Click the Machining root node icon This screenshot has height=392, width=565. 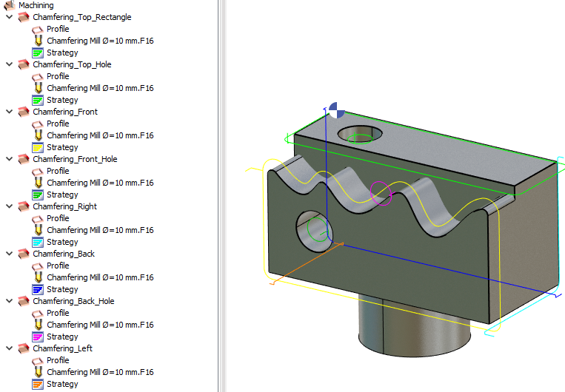pyautogui.click(x=10, y=5)
